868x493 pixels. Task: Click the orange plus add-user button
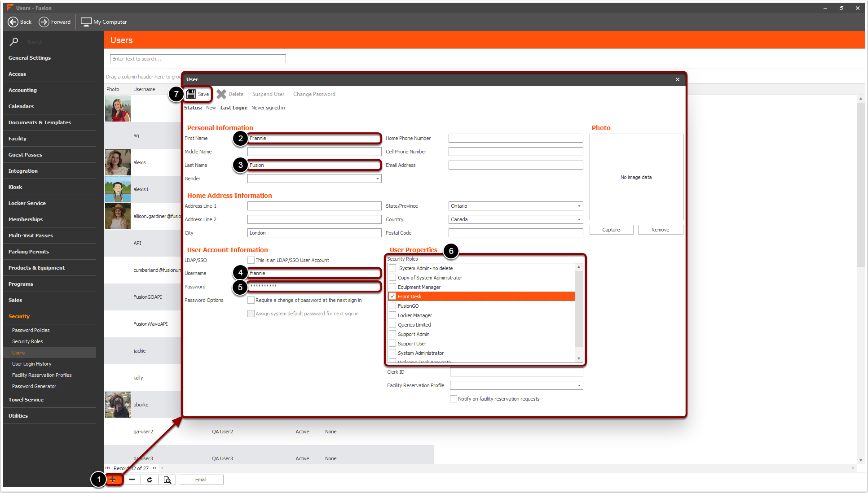(x=113, y=480)
